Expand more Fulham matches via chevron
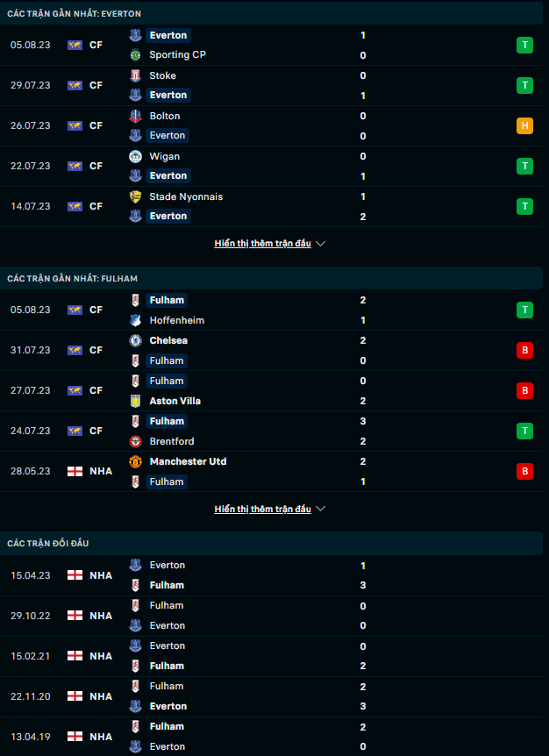 321,509
